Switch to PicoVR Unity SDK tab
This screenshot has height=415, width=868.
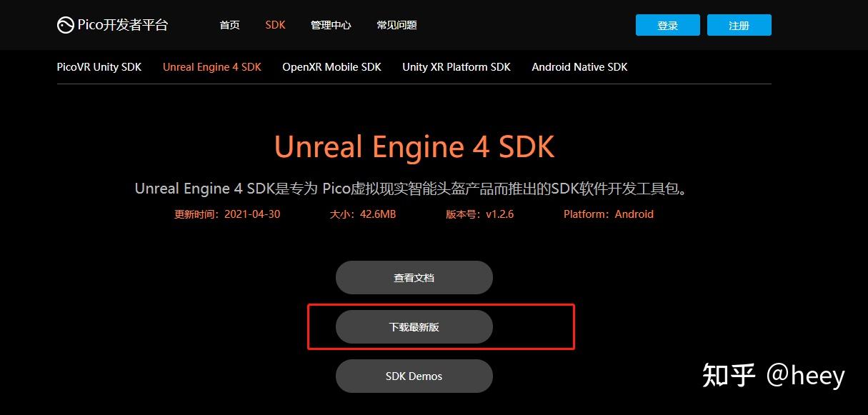click(x=99, y=67)
